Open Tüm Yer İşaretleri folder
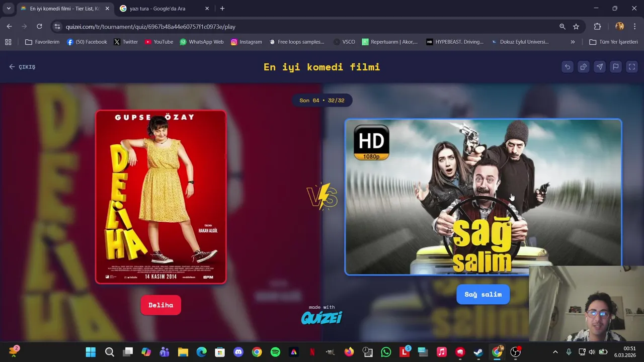644x362 pixels. pos(613,42)
